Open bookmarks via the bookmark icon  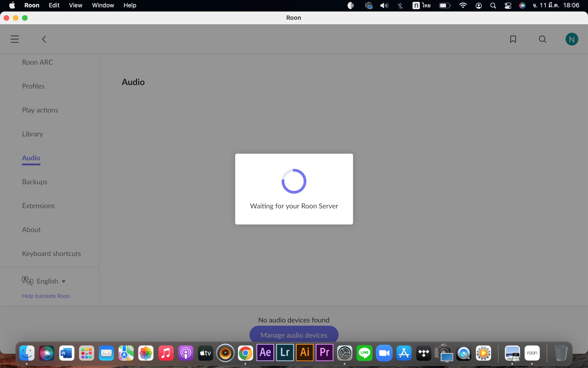point(513,39)
